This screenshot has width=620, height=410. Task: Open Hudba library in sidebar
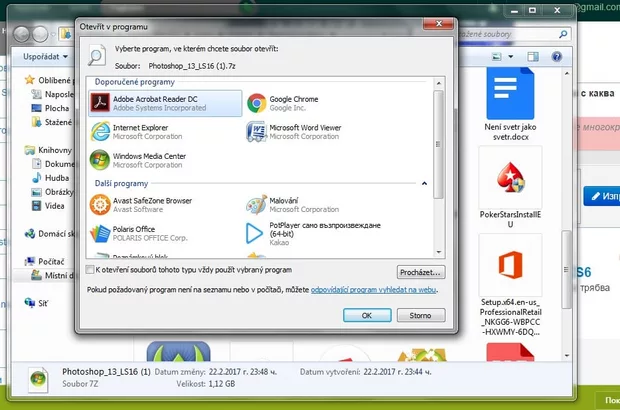point(50,178)
